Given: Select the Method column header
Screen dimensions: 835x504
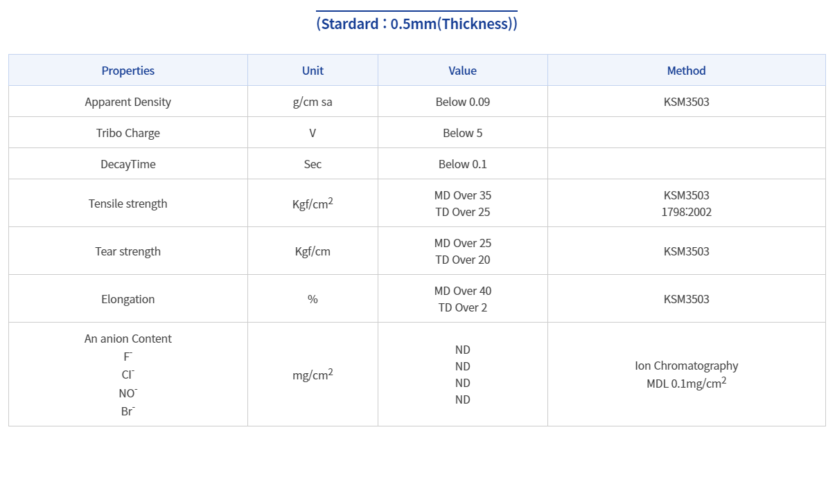Looking at the screenshot, I should tap(686, 71).
